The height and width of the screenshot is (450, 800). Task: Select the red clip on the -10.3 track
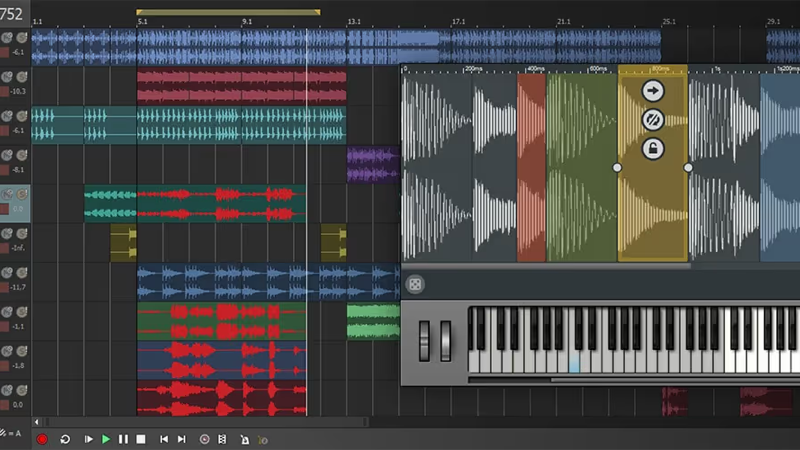(241, 86)
